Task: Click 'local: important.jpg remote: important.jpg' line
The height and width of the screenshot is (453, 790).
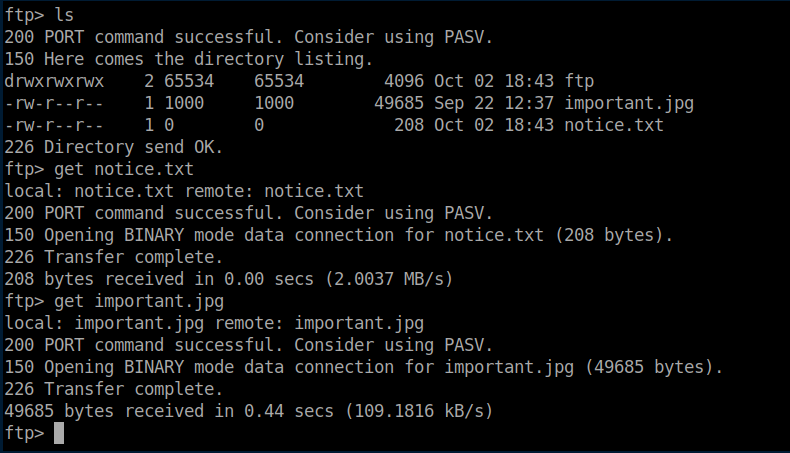Action: pos(214,323)
